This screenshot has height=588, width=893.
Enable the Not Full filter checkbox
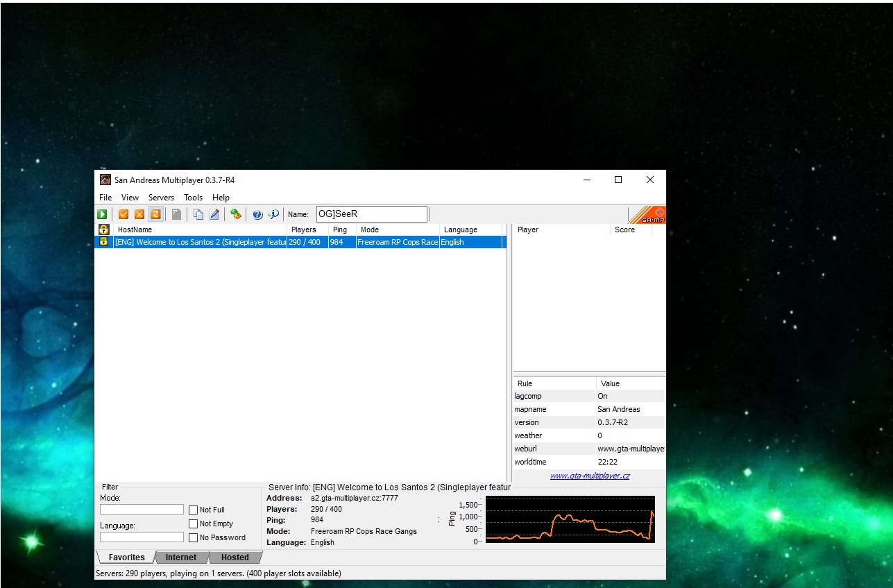[x=194, y=510]
